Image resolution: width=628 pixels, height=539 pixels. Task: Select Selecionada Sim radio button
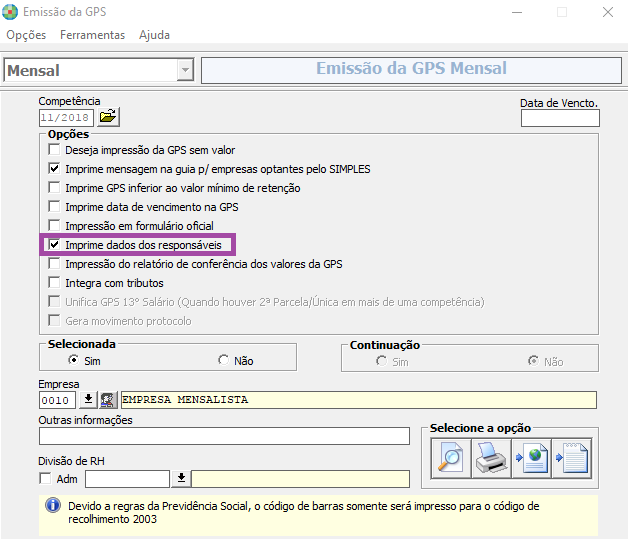tap(73, 360)
